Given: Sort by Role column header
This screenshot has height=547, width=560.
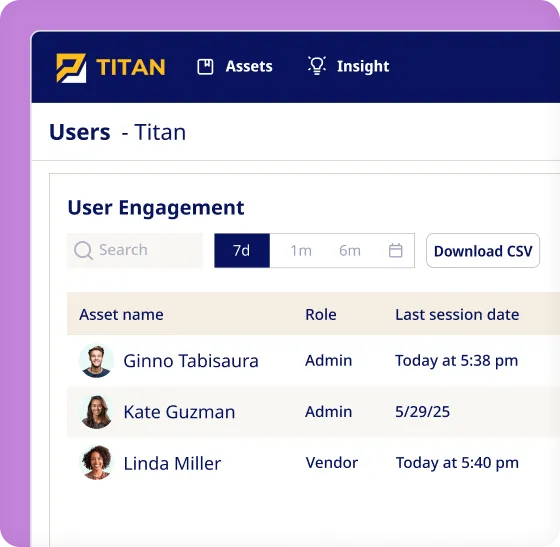Looking at the screenshot, I should click(x=321, y=315).
